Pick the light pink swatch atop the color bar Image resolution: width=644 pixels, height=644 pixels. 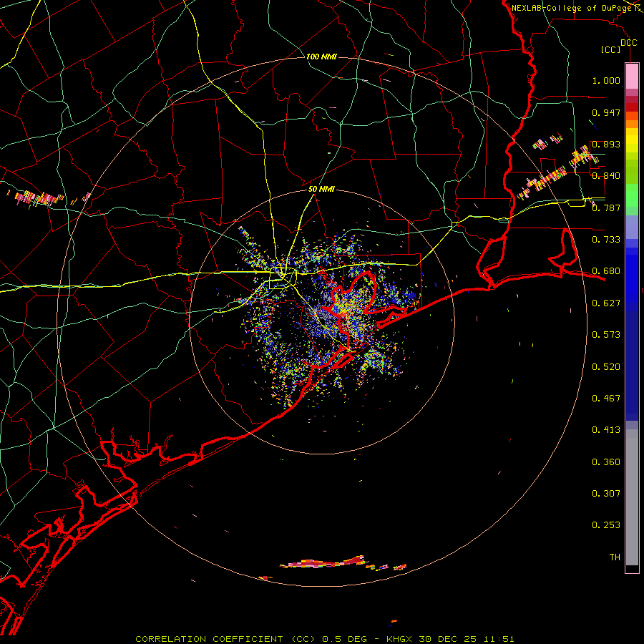point(632,77)
